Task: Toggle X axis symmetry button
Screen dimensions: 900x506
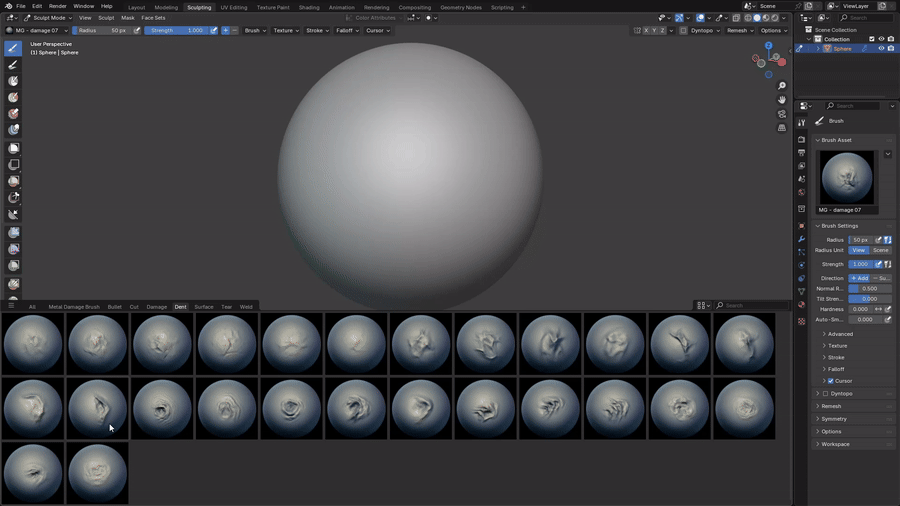Action: pos(646,30)
